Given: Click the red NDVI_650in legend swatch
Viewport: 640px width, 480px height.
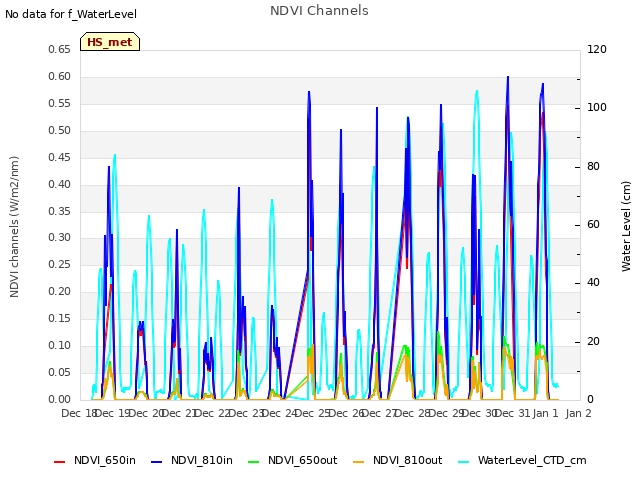Looking at the screenshot, I should [60, 462].
